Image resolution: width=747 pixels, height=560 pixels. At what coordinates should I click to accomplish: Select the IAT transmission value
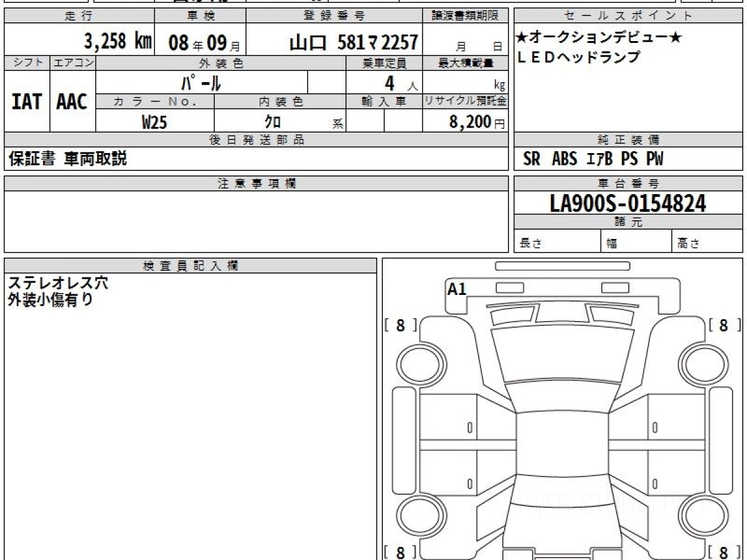click(27, 101)
